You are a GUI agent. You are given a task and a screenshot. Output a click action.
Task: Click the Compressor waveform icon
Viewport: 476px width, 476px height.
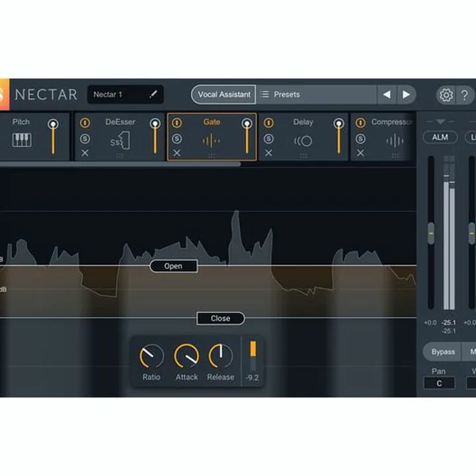[x=395, y=141]
